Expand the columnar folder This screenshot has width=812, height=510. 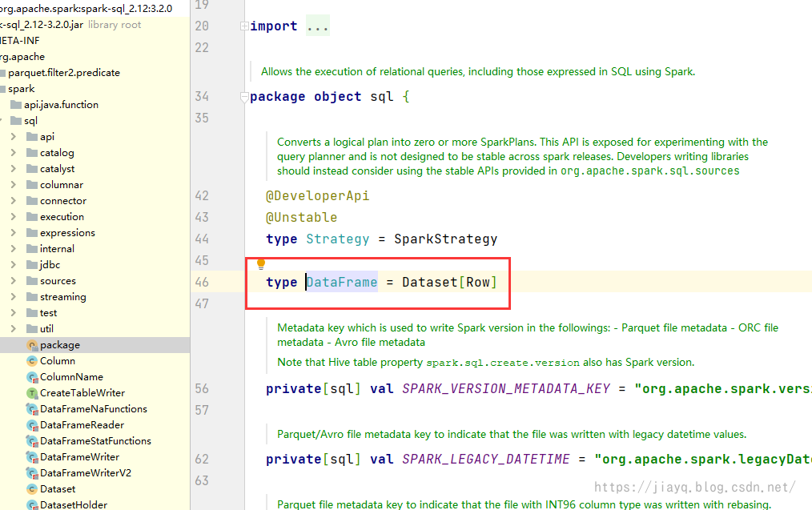click(x=14, y=185)
